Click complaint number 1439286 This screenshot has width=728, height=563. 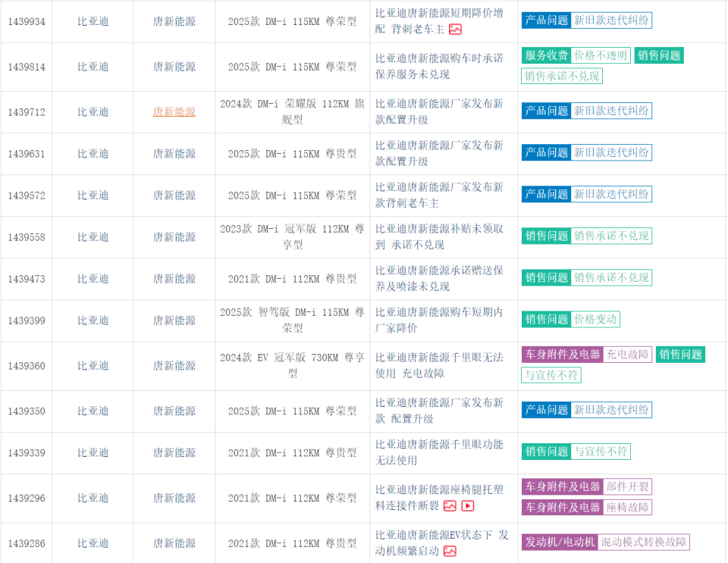tap(27, 543)
